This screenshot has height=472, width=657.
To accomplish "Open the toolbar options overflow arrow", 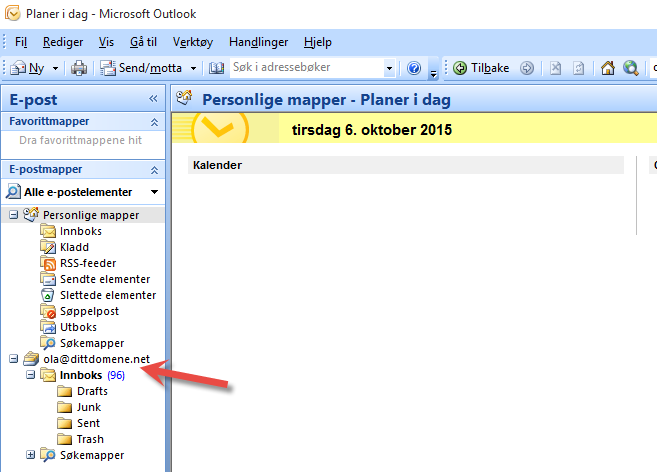I will [434, 75].
